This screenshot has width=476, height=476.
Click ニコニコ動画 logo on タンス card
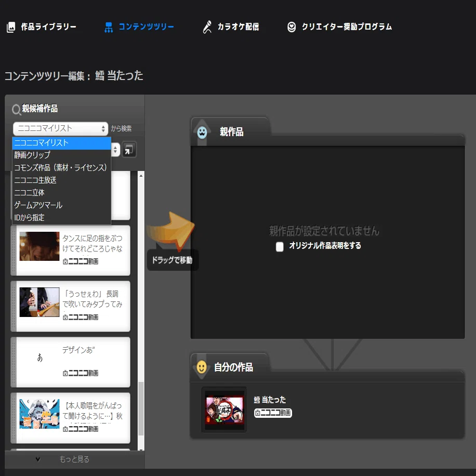(x=81, y=261)
